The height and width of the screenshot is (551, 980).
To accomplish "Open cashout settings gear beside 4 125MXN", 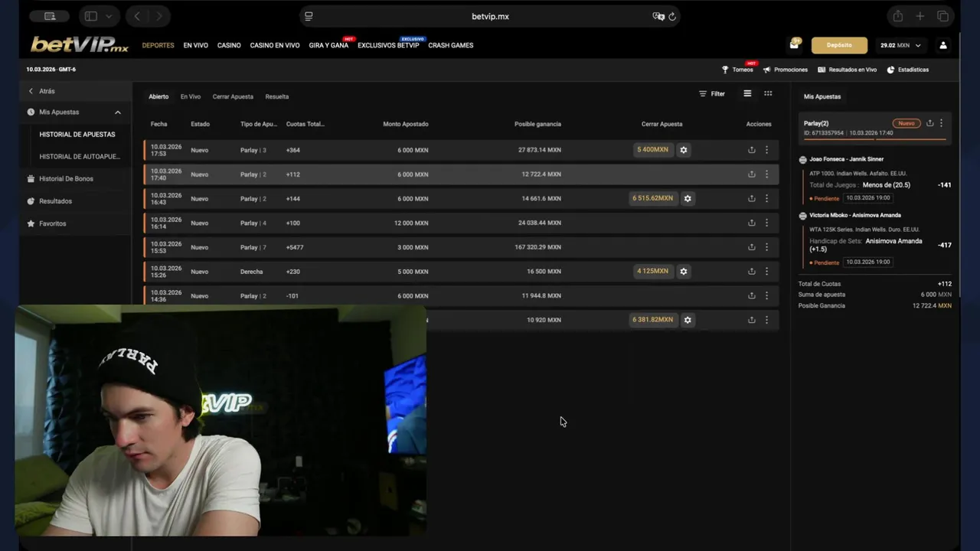I will pos(684,271).
